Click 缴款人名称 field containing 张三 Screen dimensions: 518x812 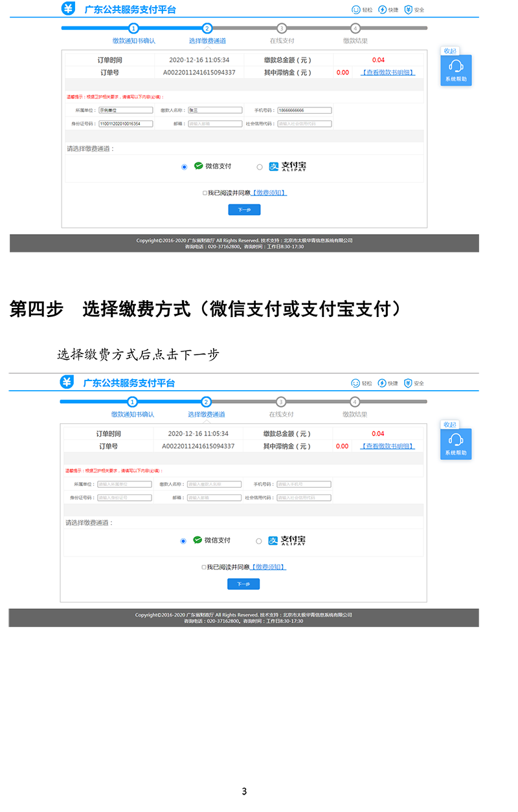pyautogui.click(x=215, y=111)
